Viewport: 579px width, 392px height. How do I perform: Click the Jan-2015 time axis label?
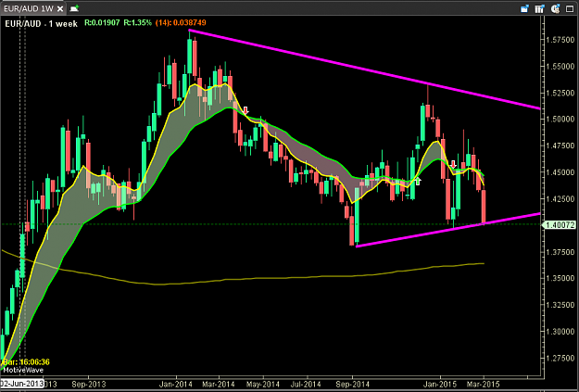(440, 385)
